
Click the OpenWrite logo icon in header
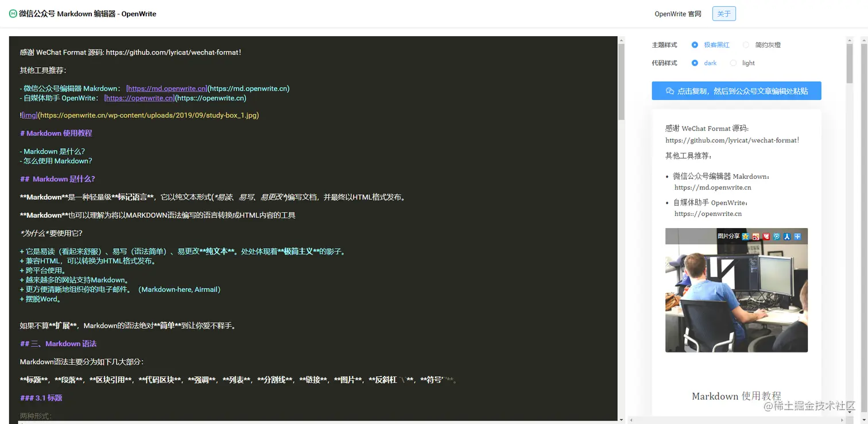point(13,14)
